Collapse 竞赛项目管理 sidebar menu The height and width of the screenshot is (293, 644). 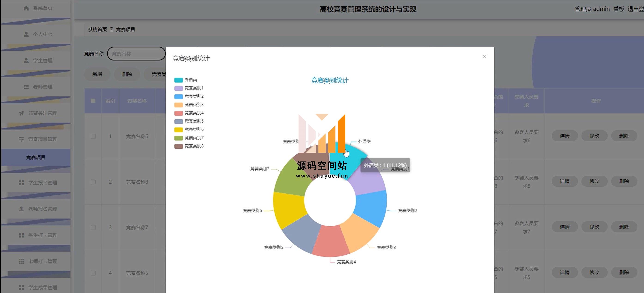point(36,139)
